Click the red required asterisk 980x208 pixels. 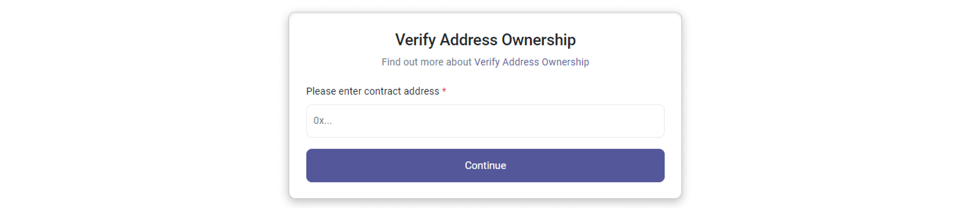click(444, 91)
